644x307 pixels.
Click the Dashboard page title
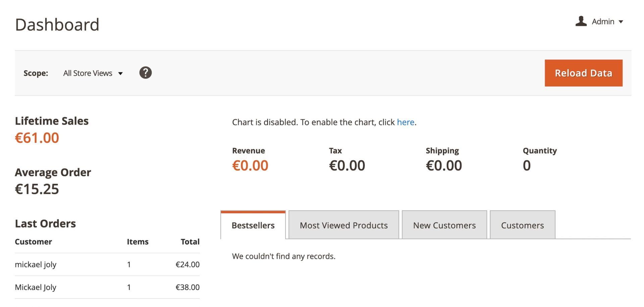(57, 25)
